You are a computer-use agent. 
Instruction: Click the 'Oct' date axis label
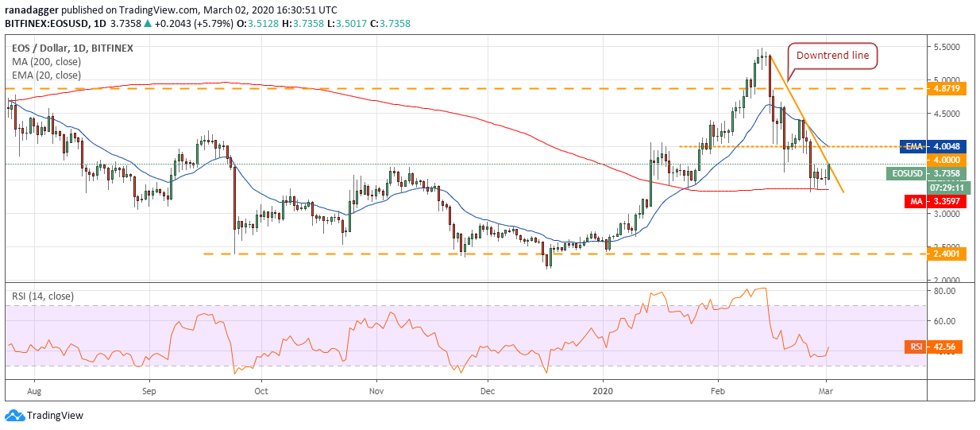tap(261, 392)
